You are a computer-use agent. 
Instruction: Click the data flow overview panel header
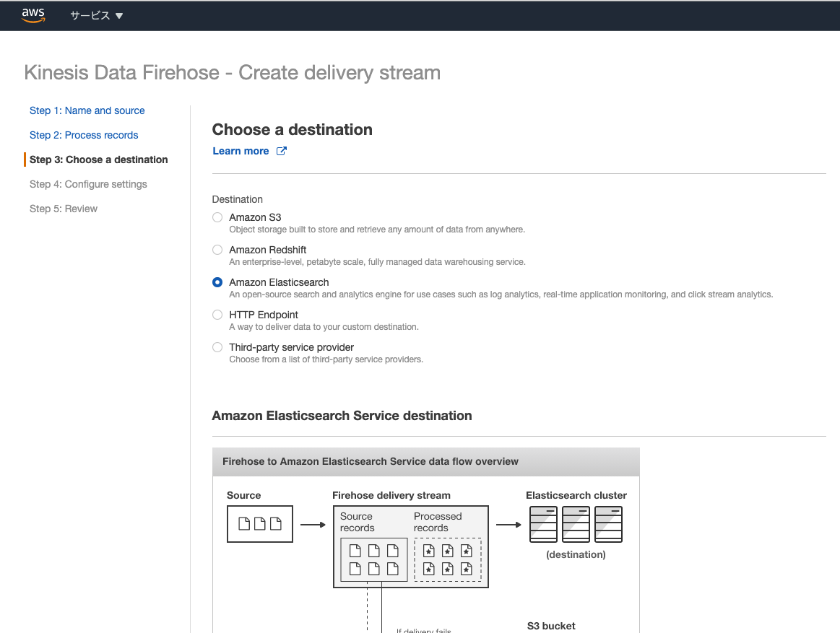426,462
